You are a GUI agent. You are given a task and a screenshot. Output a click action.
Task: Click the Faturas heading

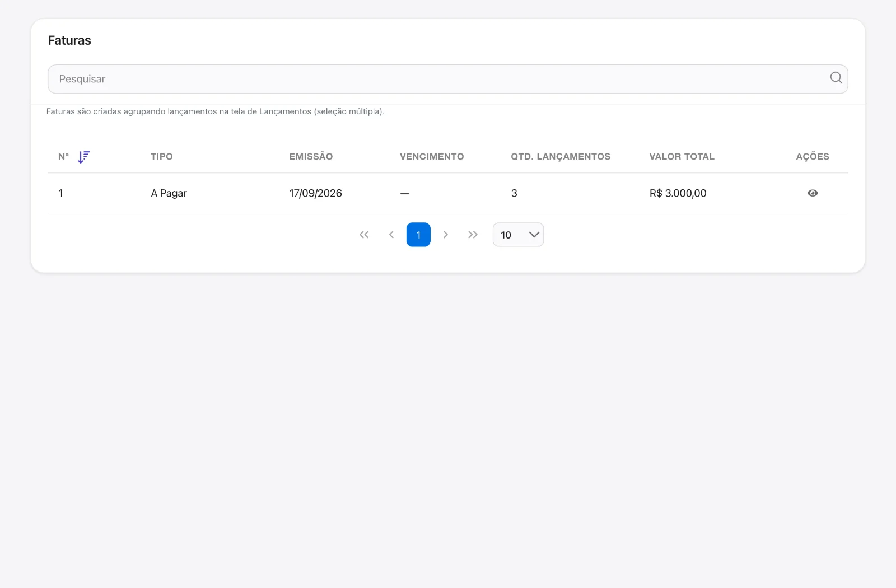[69, 40]
